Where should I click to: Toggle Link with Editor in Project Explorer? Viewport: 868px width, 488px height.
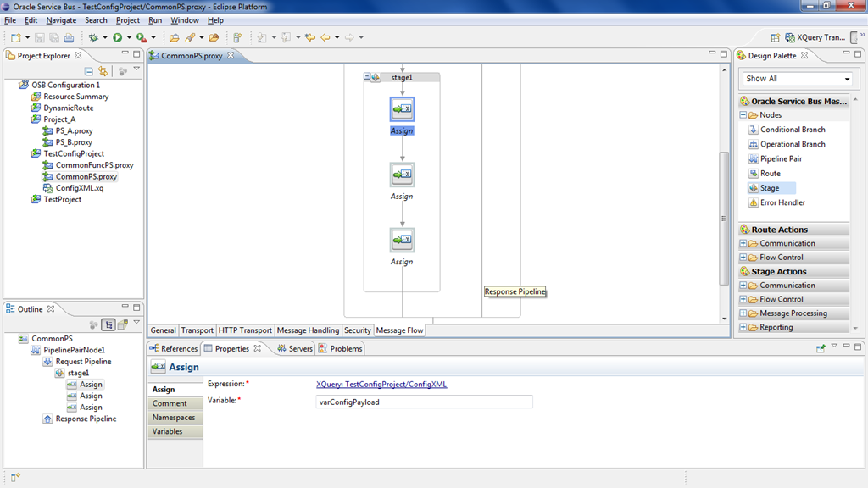point(103,71)
